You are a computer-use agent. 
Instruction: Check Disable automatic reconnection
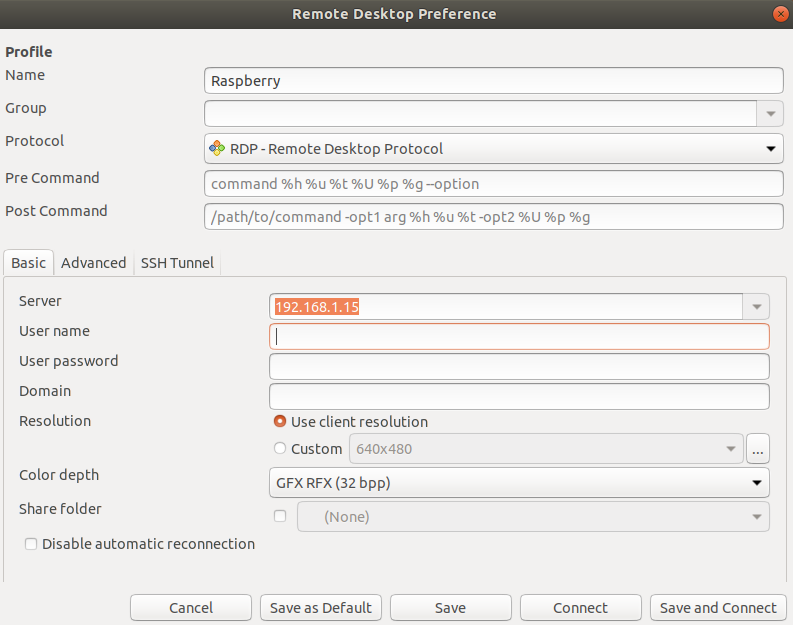tap(32, 544)
